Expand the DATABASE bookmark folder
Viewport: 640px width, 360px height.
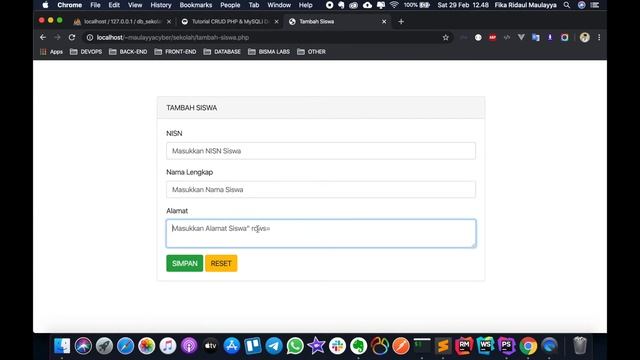(x=222, y=52)
